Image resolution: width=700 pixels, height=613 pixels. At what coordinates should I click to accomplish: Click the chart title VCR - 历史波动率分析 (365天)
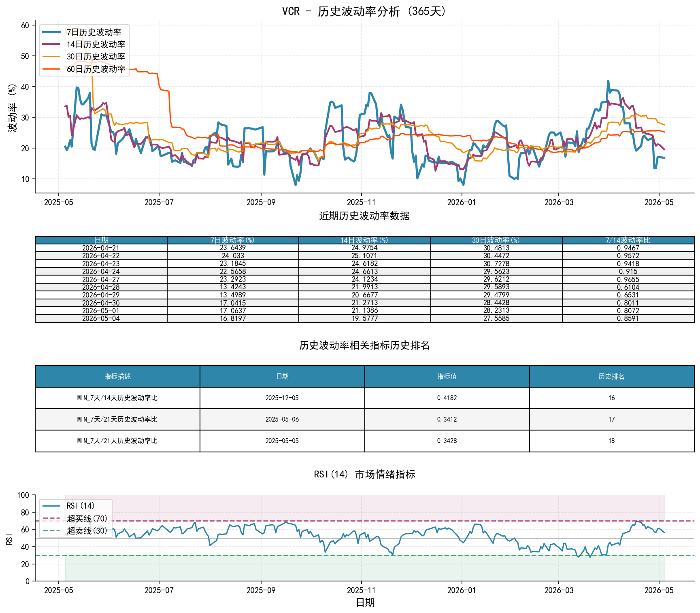pyautogui.click(x=364, y=11)
